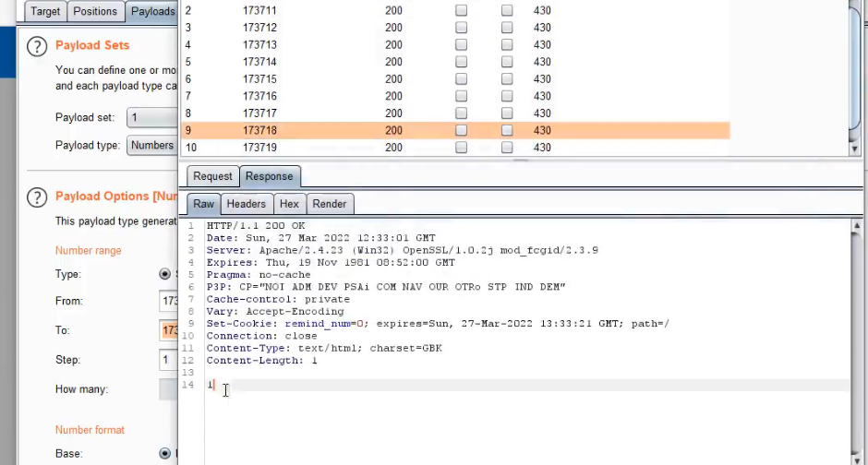Open the Response tab
Screen dimensions: 868x465
270,176
